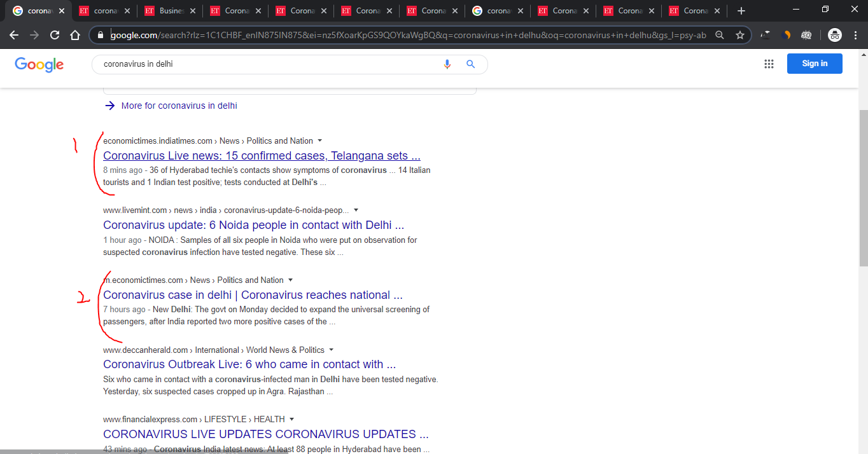868x454 pixels.
Task: View site info via padlock icon
Action: [101, 36]
